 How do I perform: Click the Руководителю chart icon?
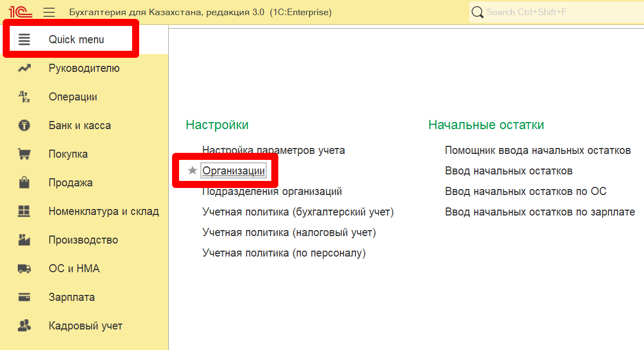[24, 68]
